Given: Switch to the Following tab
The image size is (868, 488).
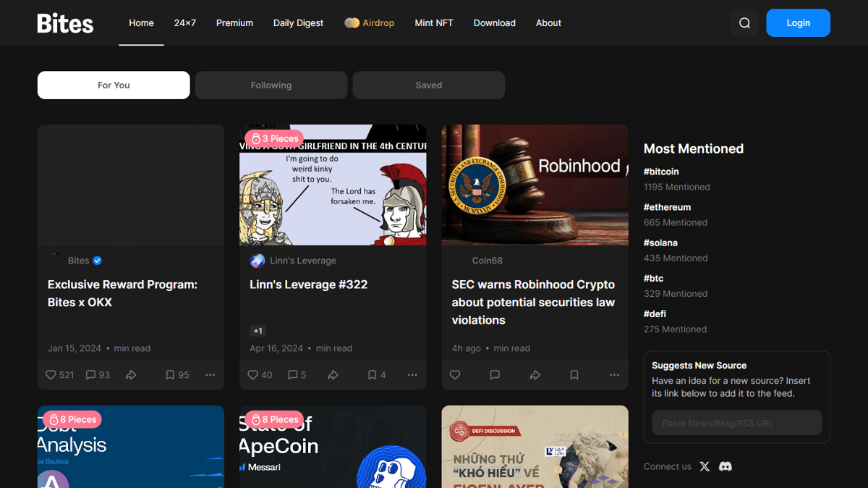Looking at the screenshot, I should tap(271, 85).
